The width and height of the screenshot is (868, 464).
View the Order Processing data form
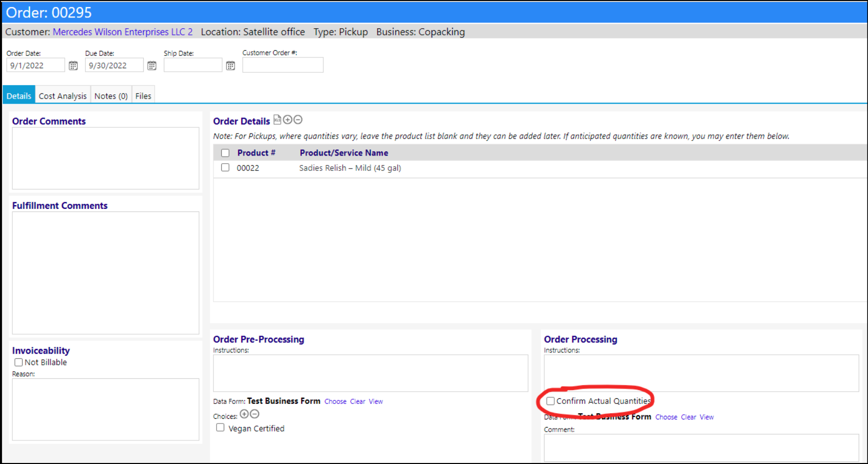click(x=706, y=417)
